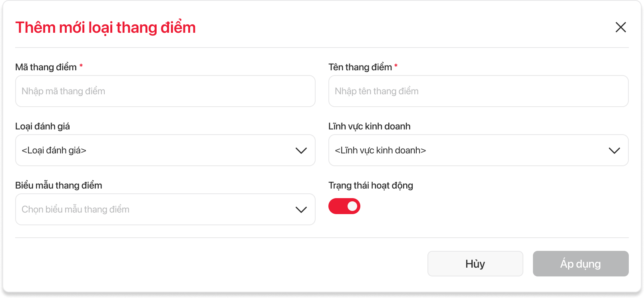Click the Trạng thái hoạt động label
The height and width of the screenshot is (298, 644).
[x=370, y=185]
